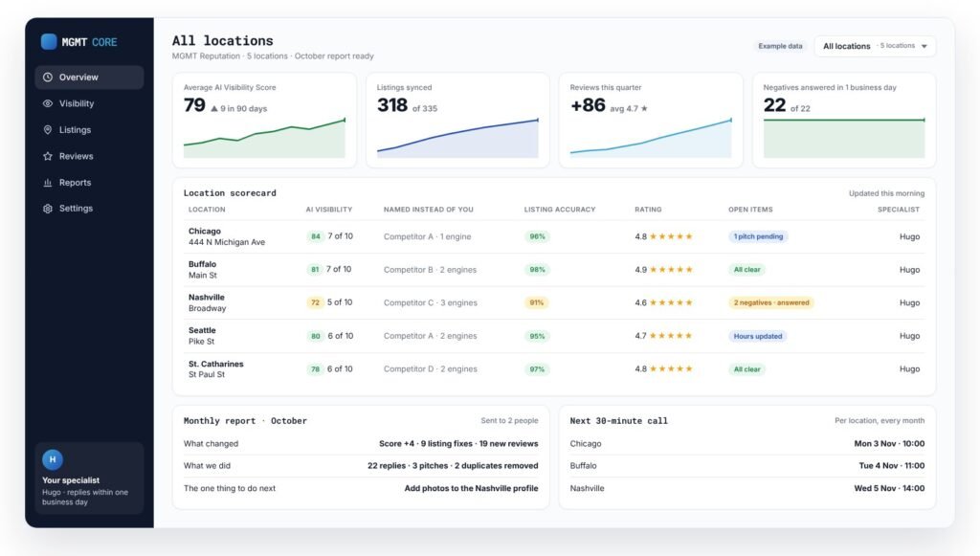Click Add photos to the Nashville profile
Viewport: 980px width, 556px height.
pyautogui.click(x=471, y=488)
